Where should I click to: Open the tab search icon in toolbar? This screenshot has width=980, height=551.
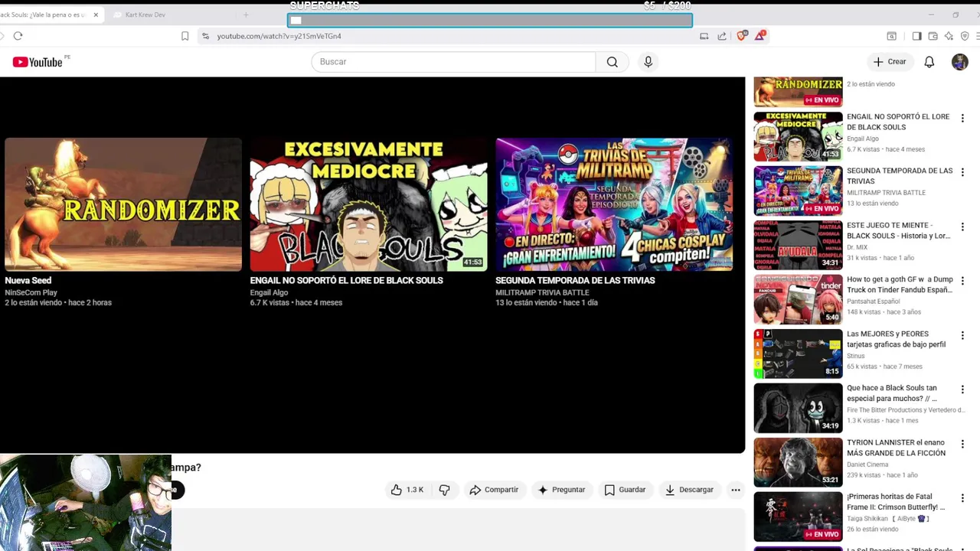click(x=892, y=36)
